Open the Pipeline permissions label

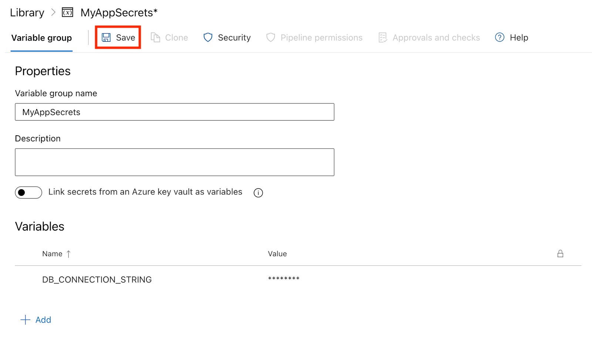(322, 37)
